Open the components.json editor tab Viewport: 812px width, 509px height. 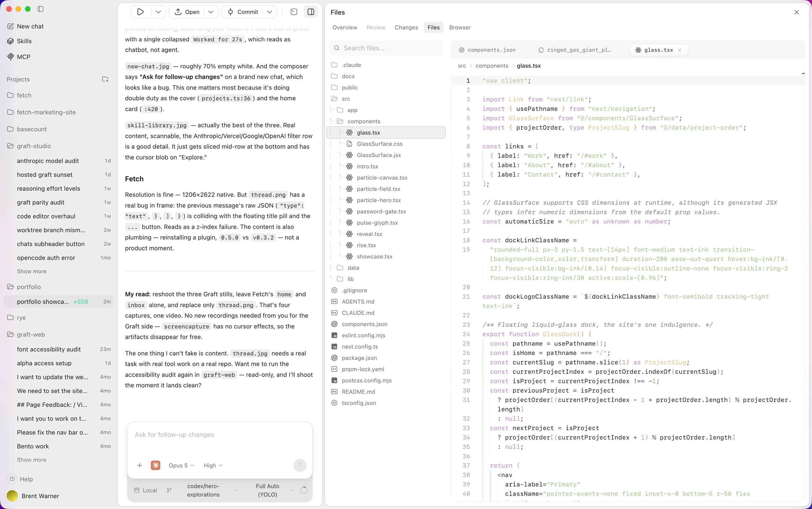[487, 50]
